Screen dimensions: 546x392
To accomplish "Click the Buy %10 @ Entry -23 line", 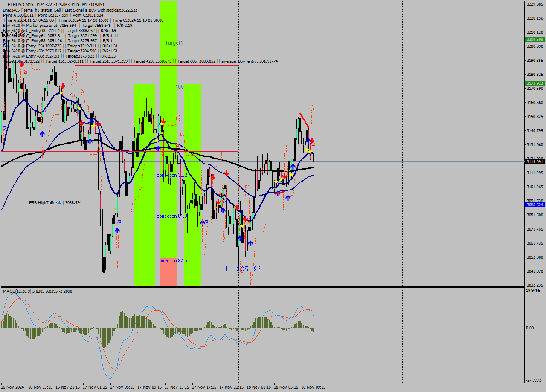I will (60, 46).
